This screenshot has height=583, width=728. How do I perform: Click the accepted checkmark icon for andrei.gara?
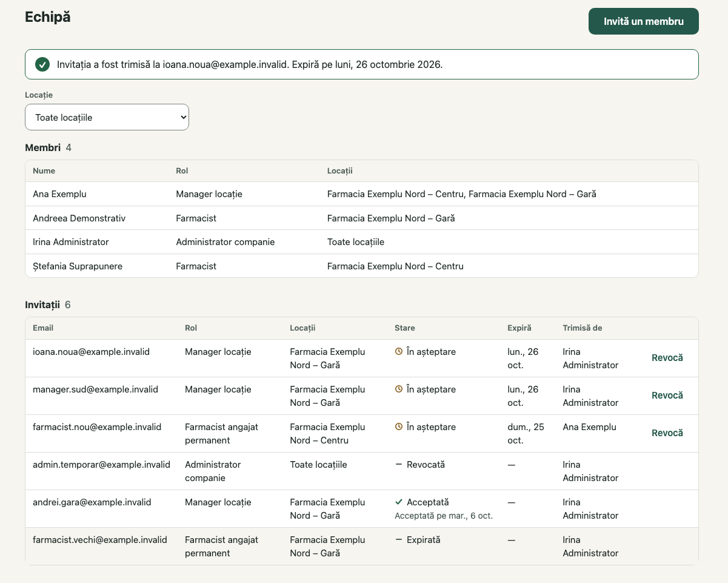pyautogui.click(x=399, y=502)
